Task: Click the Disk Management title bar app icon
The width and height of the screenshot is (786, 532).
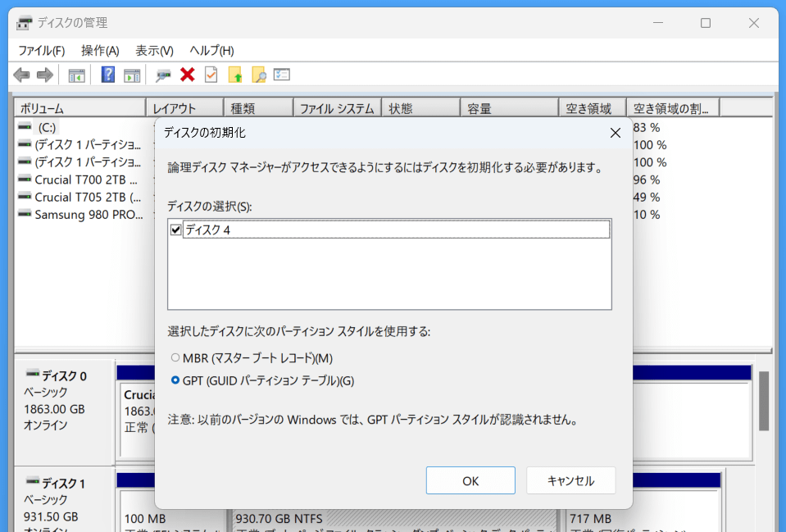Action: coord(24,23)
